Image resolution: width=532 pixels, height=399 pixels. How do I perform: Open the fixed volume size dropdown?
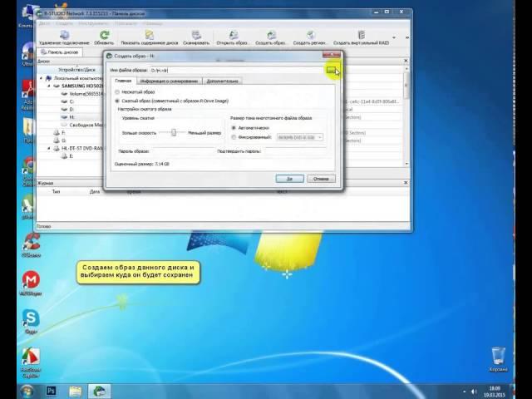point(320,137)
